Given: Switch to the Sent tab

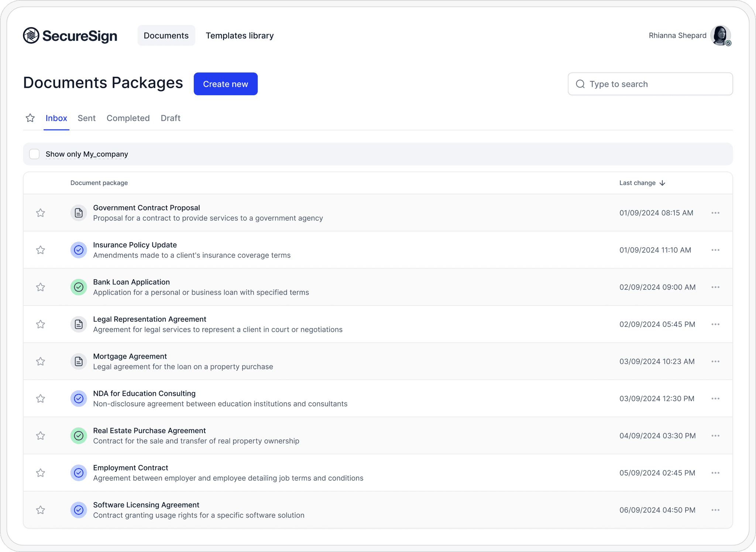Looking at the screenshot, I should 86,118.
